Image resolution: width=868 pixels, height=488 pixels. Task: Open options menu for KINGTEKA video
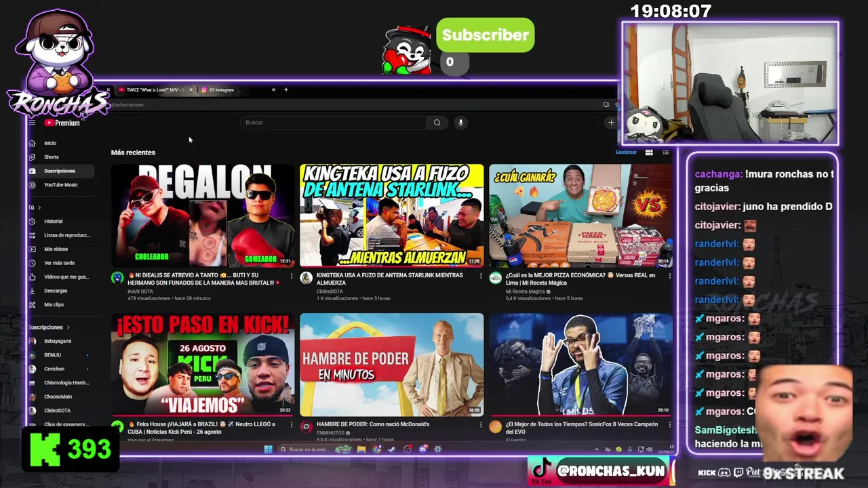[x=481, y=276]
